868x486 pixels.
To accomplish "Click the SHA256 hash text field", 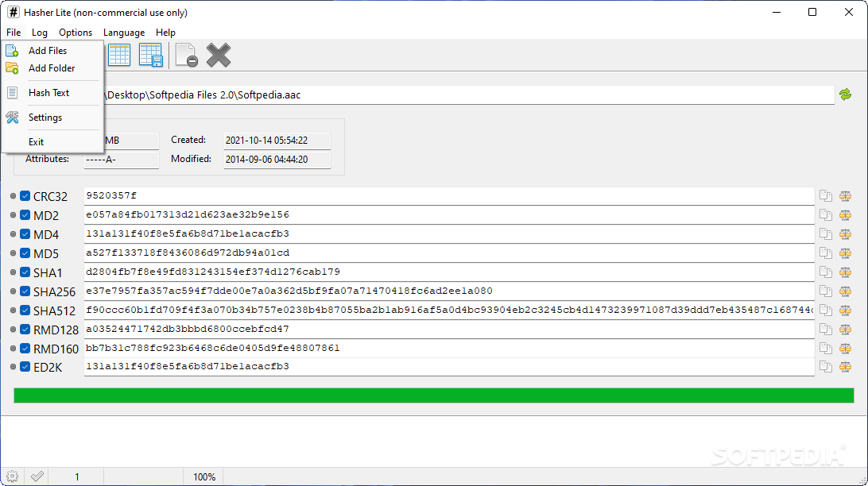I will pyautogui.click(x=449, y=291).
